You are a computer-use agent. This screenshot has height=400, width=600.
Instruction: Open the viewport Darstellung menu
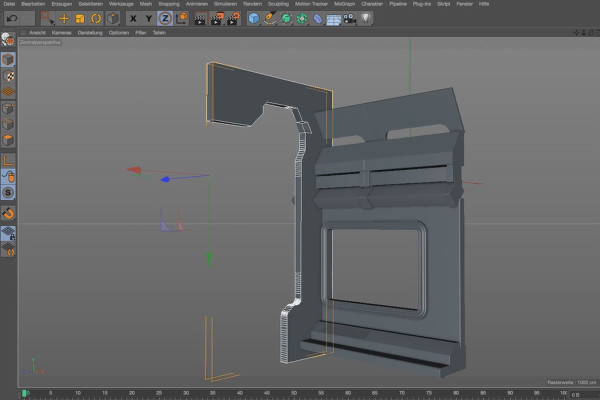(90, 33)
